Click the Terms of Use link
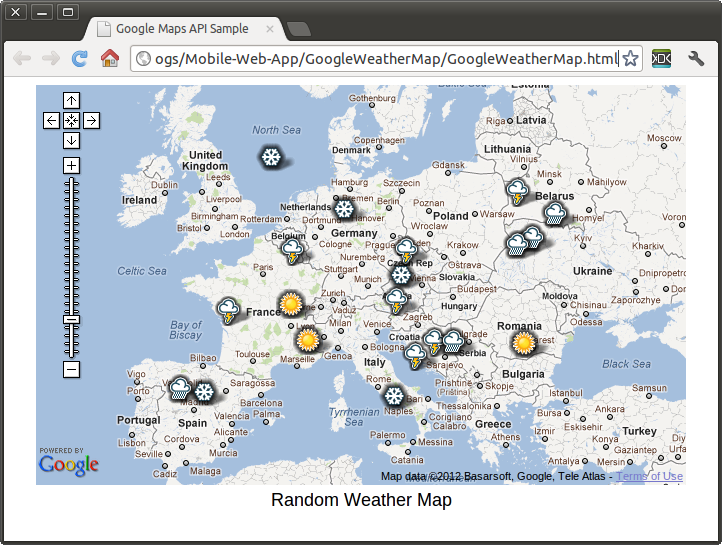The image size is (722, 545). [649, 476]
